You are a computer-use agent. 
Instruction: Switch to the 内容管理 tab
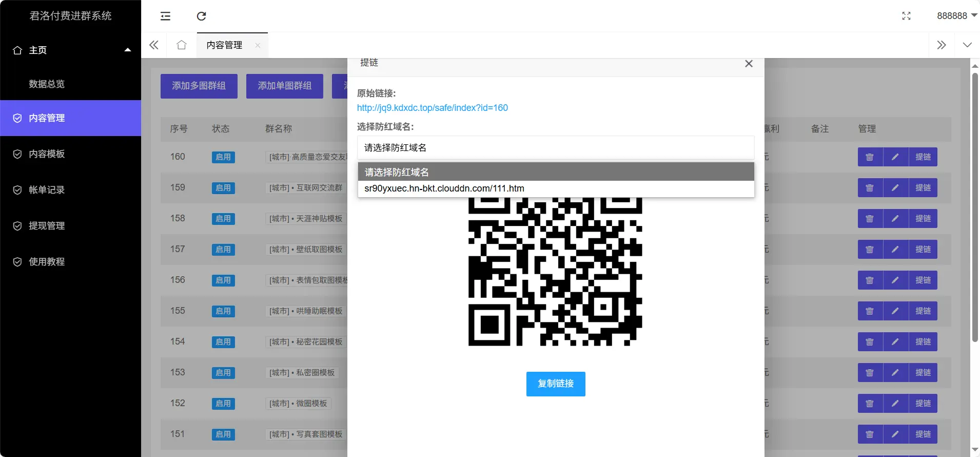(x=224, y=45)
